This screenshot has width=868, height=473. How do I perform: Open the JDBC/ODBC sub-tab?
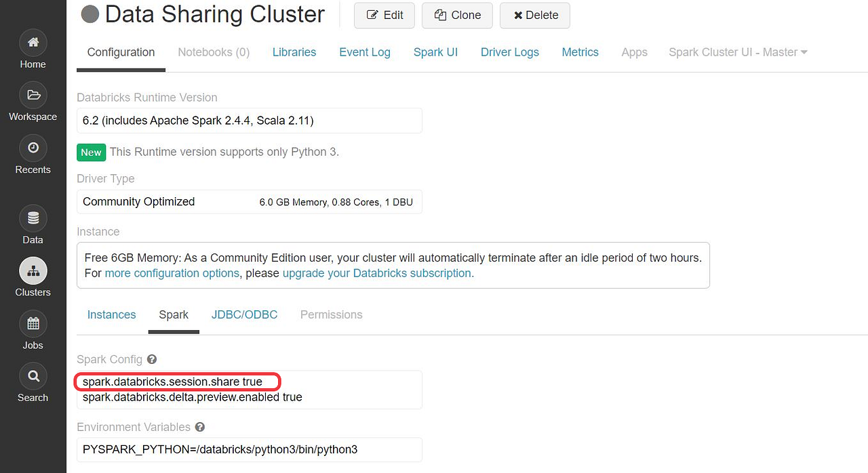244,314
